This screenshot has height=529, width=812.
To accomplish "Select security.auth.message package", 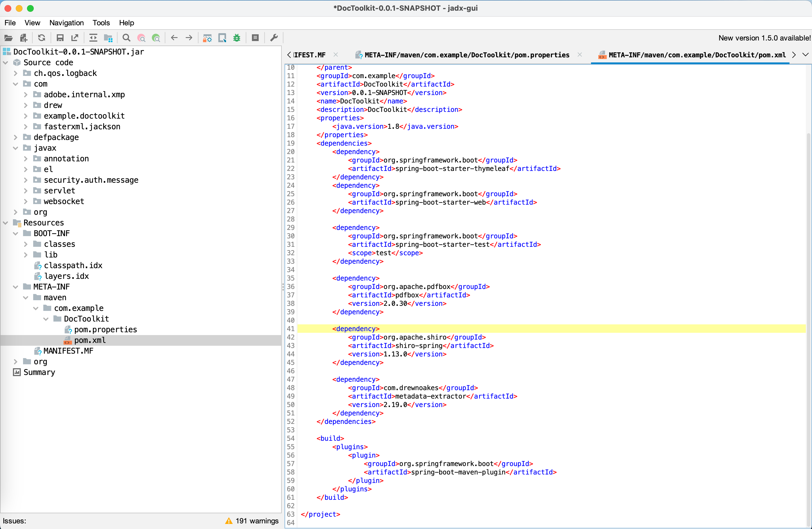I will point(91,180).
